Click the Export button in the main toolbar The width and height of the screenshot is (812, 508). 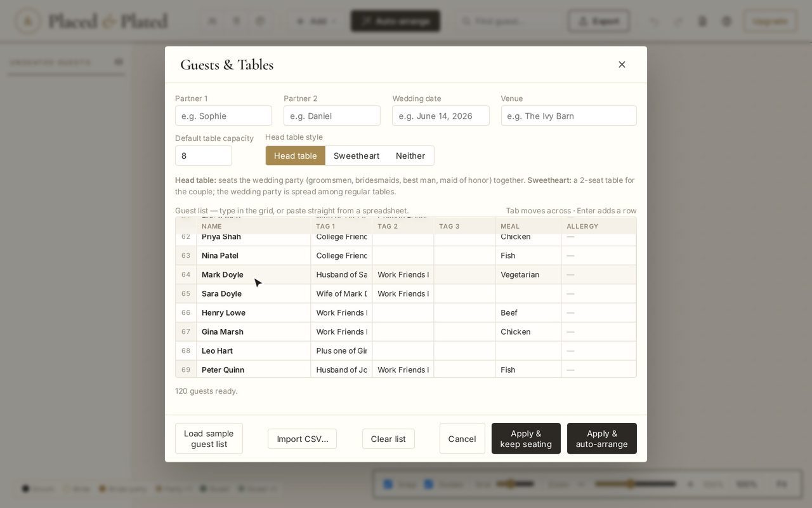click(x=599, y=21)
